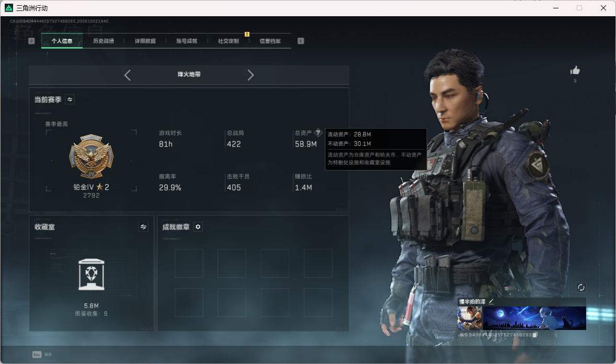Minimize the 三角洲行动 window

point(556,8)
